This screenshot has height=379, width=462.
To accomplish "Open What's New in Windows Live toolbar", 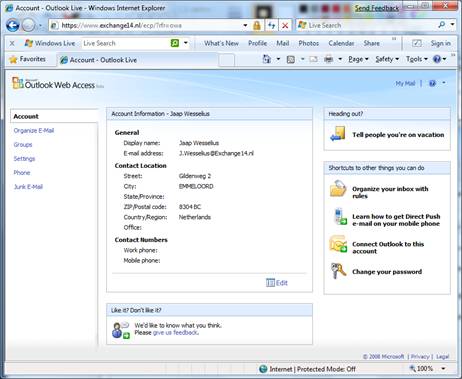I will [x=221, y=43].
